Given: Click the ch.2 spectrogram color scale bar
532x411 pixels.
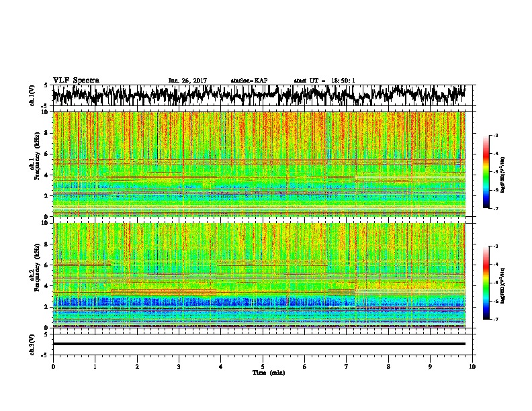Looking at the screenshot, I should [486, 283].
